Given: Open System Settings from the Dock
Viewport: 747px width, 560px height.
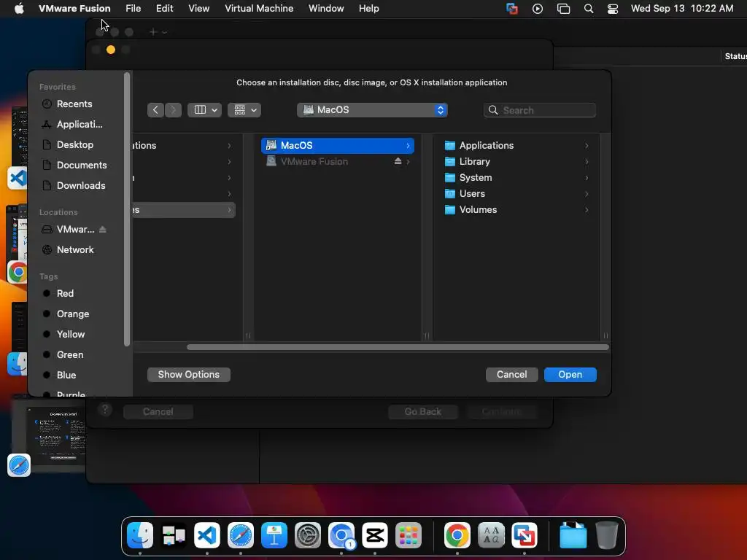Looking at the screenshot, I should click(308, 536).
